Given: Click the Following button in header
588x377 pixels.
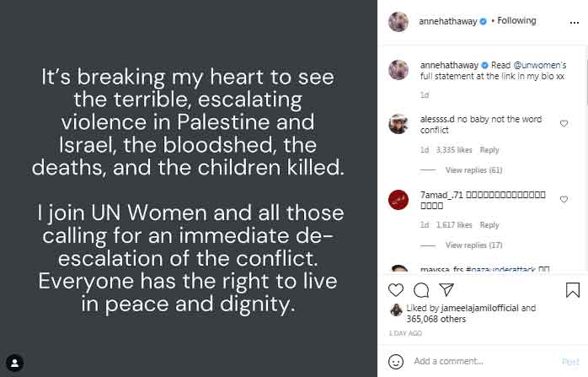Looking at the screenshot, I should coord(516,21).
